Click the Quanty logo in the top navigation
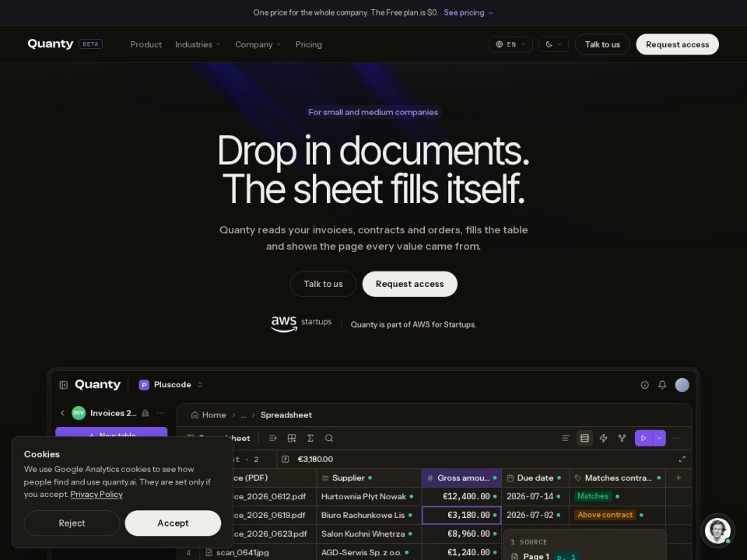Screen dimensions: 747x560 pos(51,44)
